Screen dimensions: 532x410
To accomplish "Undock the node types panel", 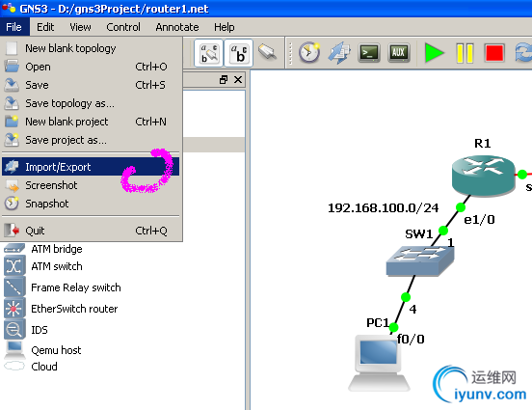I will tap(224, 80).
